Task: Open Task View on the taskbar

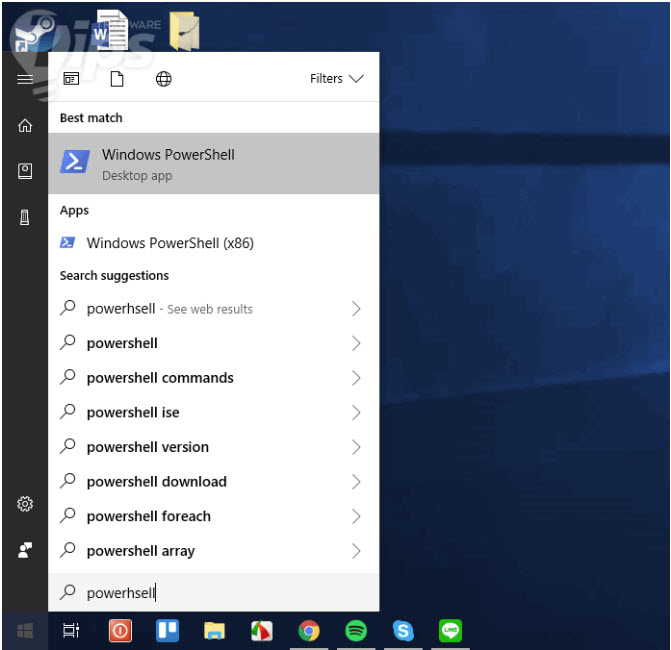Action: [x=71, y=630]
